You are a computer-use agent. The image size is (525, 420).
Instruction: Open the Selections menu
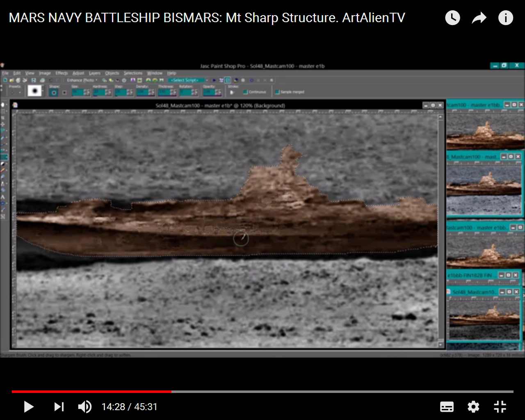click(x=133, y=73)
